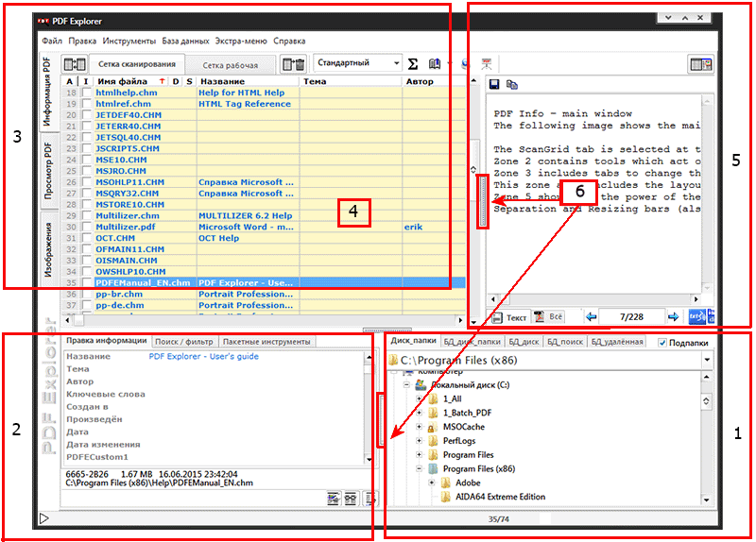Open the Изображения vertical tab
The height and width of the screenshot is (542, 756).
pos(48,250)
